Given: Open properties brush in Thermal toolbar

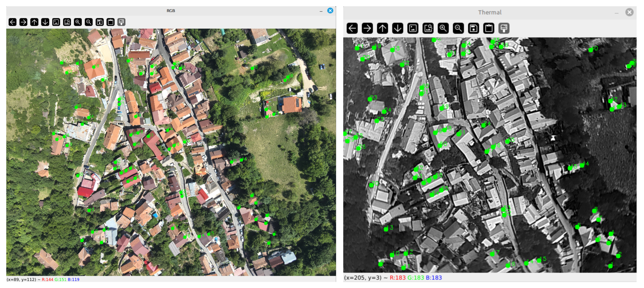Looking at the screenshot, I should 504,28.
